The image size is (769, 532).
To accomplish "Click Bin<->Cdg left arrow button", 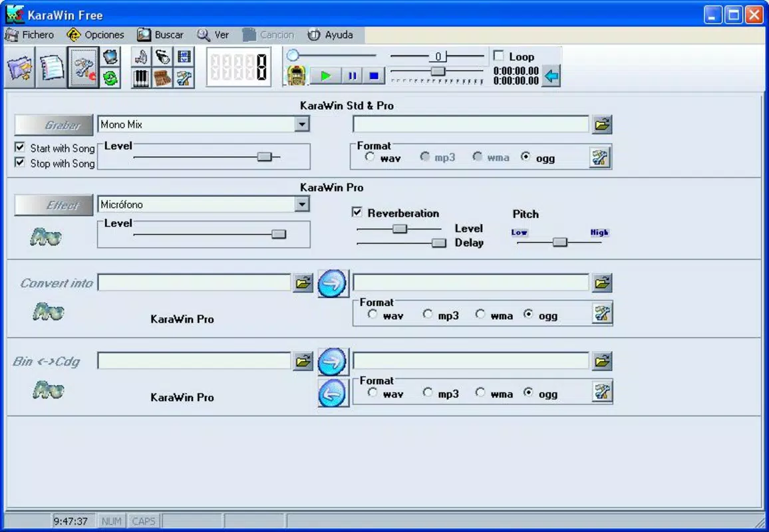I will coord(332,393).
